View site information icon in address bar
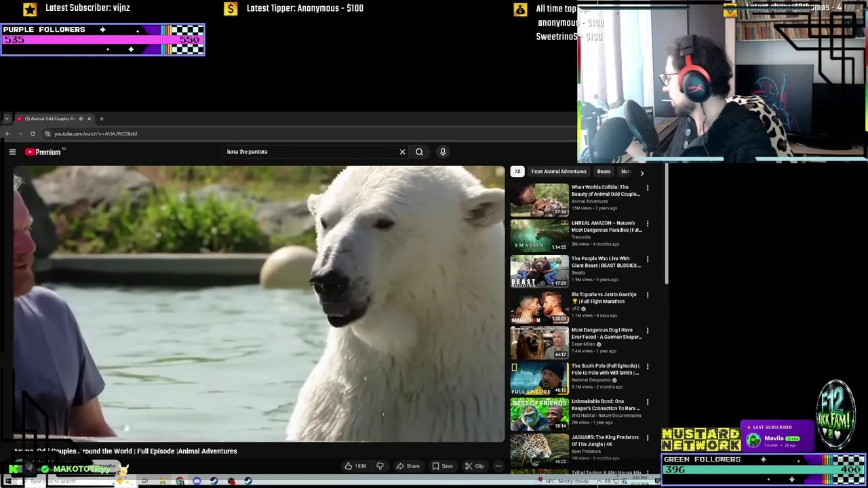 coord(47,134)
